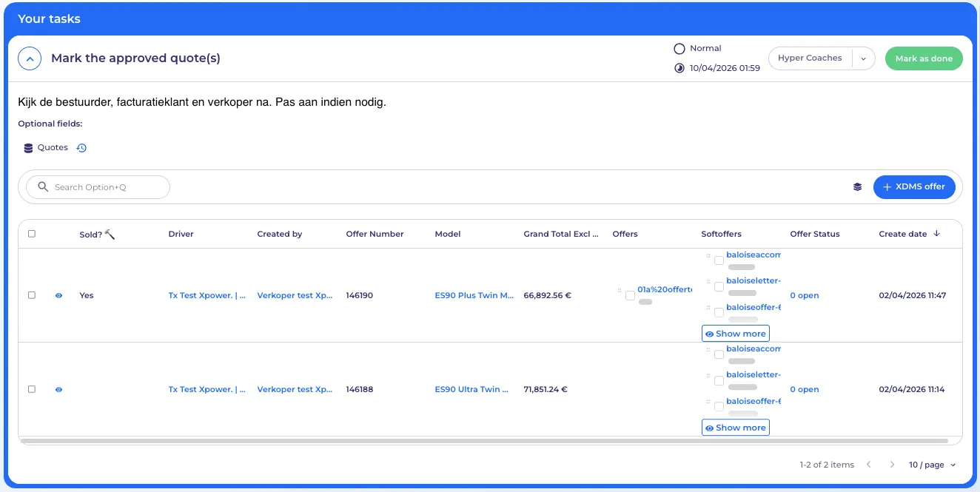Click the Offer Status column header
Image resolution: width=980 pixels, height=492 pixels.
pos(815,234)
